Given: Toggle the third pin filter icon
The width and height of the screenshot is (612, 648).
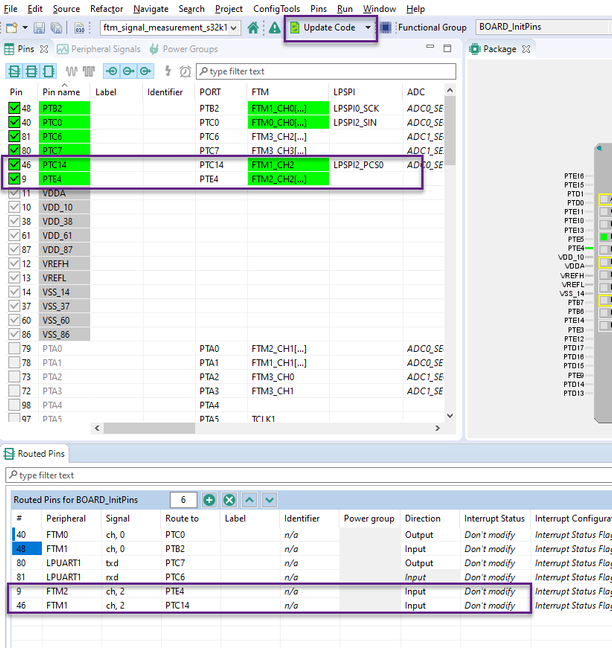Looking at the screenshot, I should point(48,71).
